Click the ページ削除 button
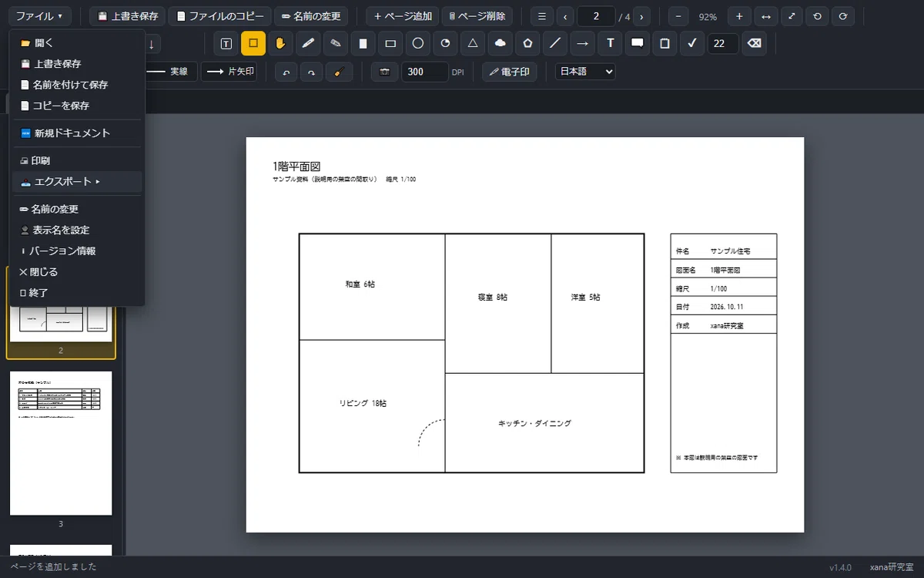924x578 pixels. 477,16
